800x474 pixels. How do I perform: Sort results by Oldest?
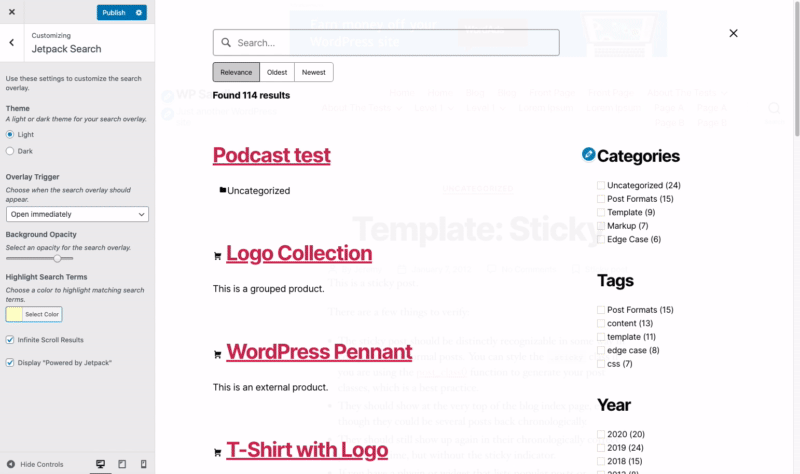point(277,72)
